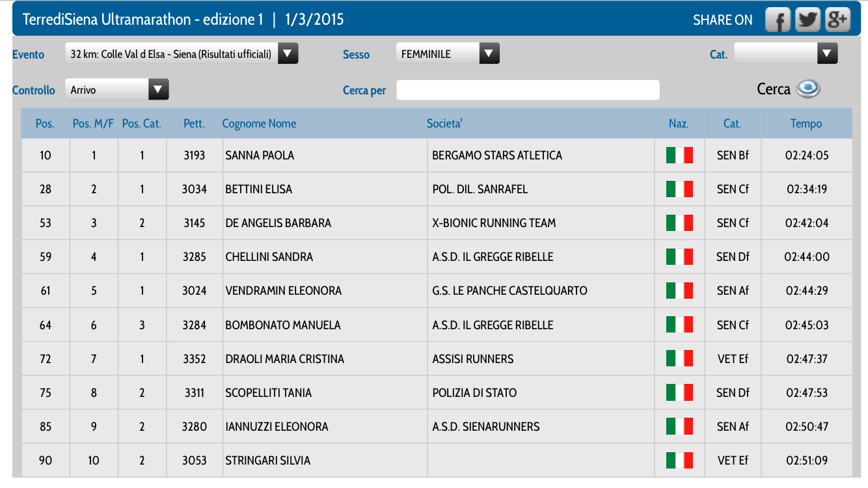Click TerrediSiena Ultramarathon title
Image resolution: width=868 pixels, height=488 pixels.
pyautogui.click(x=183, y=20)
